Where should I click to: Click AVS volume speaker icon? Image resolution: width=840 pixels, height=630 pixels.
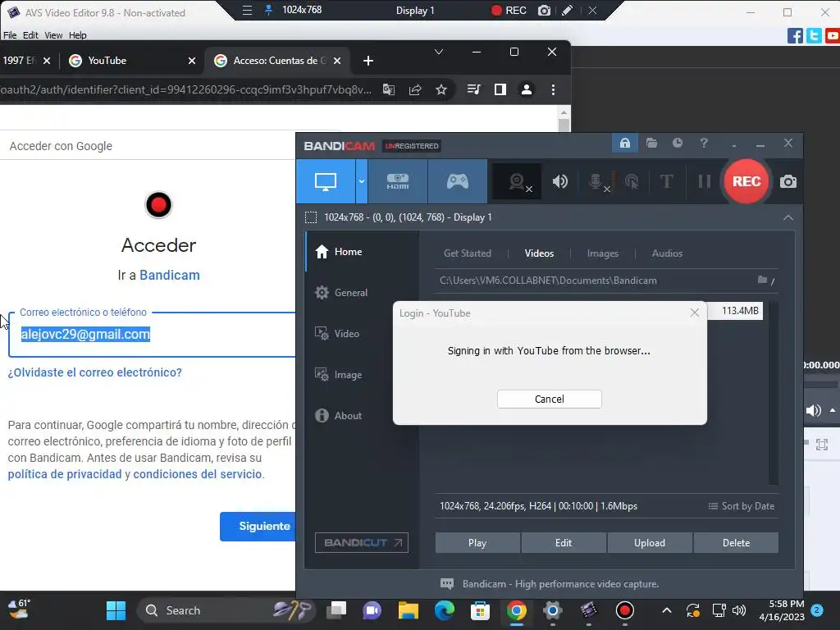tap(813, 411)
